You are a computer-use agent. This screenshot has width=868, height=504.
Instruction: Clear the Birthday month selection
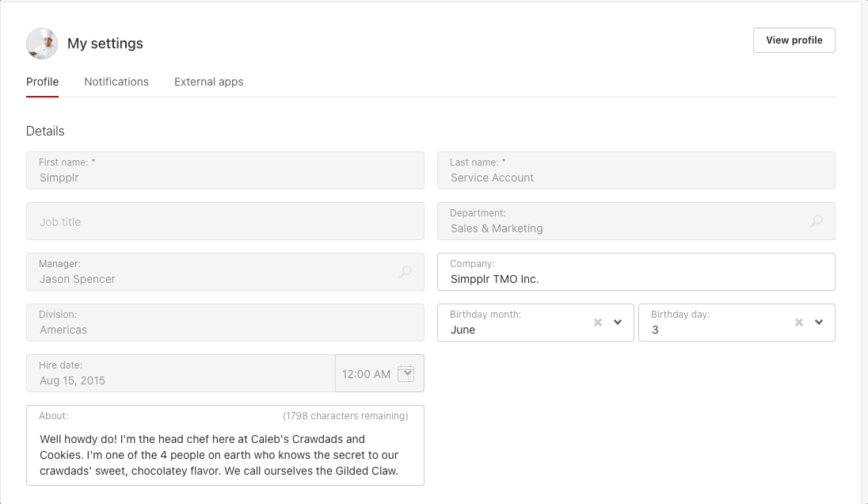point(598,323)
